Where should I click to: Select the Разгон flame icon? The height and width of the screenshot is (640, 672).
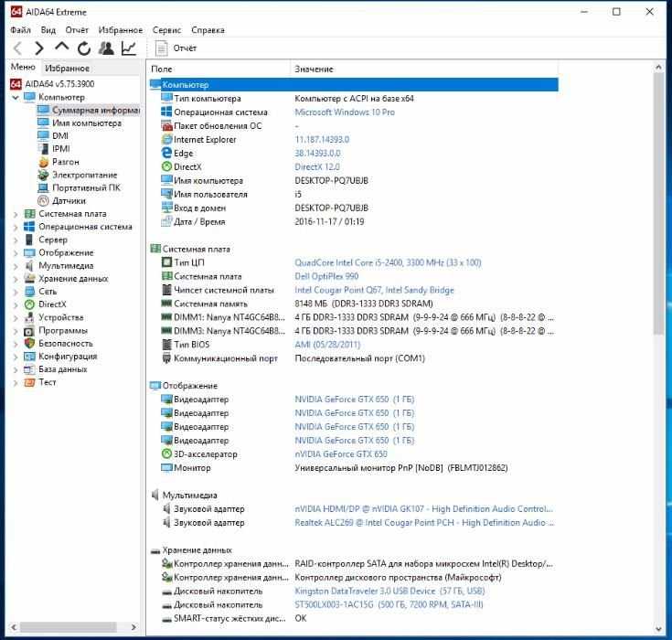click(x=43, y=162)
